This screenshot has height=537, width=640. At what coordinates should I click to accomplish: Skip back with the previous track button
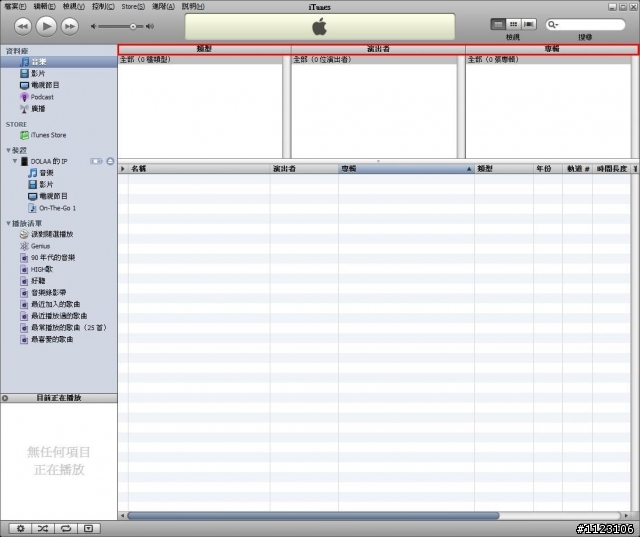point(23,27)
